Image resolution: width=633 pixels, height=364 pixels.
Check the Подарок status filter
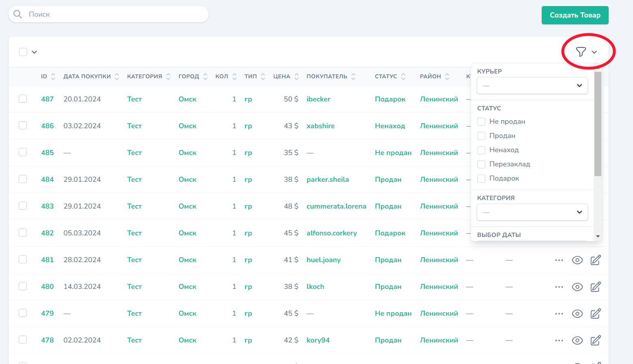(x=481, y=179)
